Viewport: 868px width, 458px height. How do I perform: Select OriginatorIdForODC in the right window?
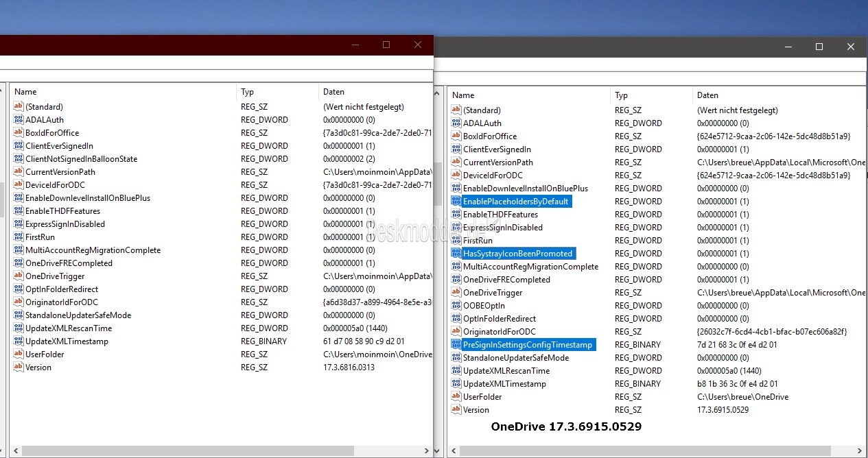point(500,331)
